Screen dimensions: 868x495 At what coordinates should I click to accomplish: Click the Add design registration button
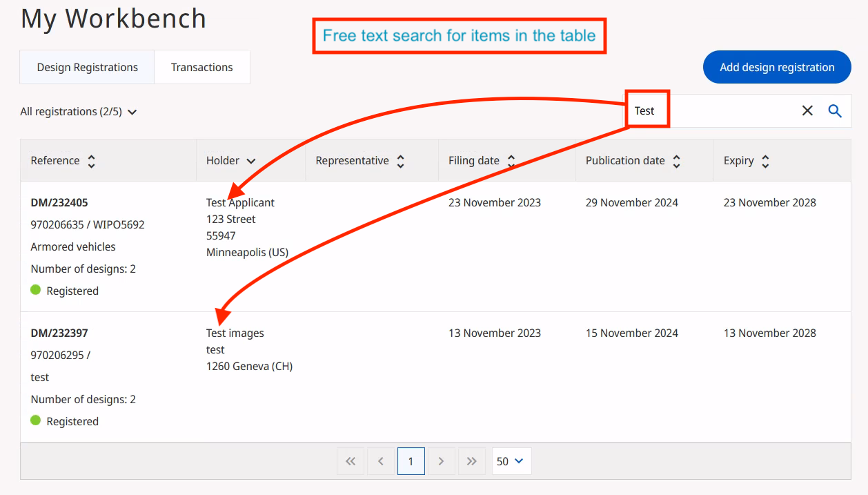pyautogui.click(x=777, y=68)
